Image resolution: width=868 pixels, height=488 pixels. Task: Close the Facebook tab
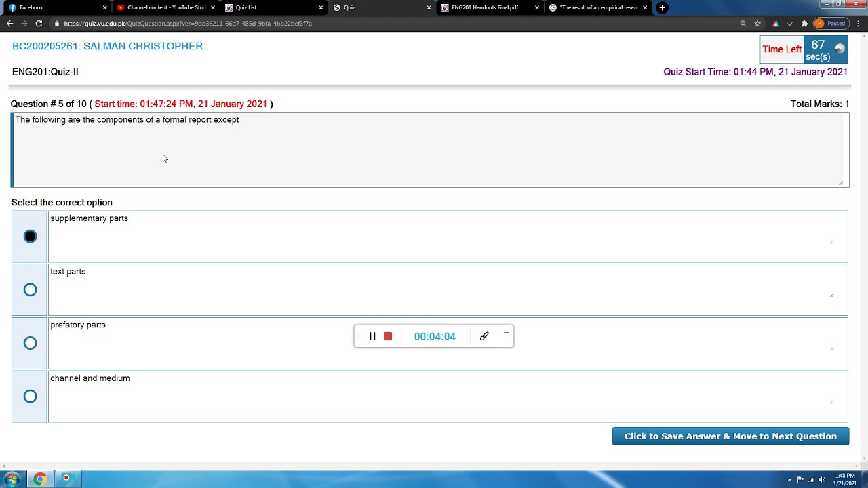[104, 7]
